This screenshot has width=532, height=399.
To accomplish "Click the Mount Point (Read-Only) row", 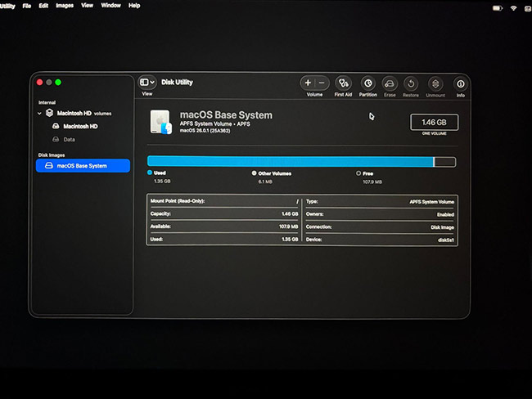I will 224,201.
